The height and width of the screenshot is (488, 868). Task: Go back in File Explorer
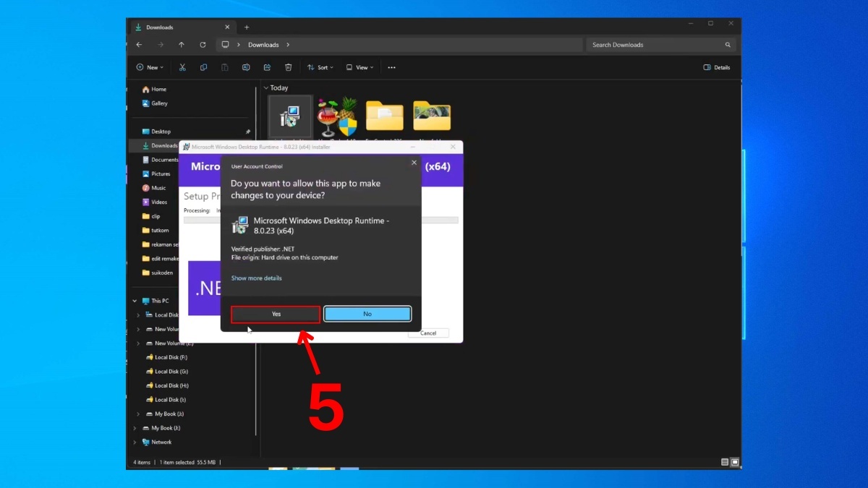(x=139, y=45)
